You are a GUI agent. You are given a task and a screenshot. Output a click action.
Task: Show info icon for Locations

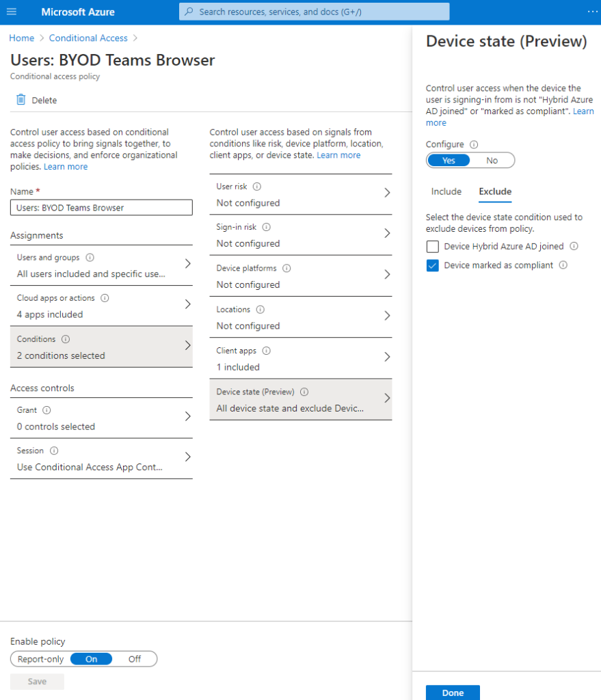pos(261,310)
